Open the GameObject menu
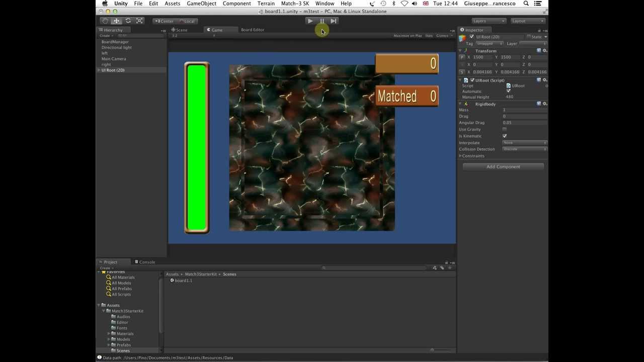Viewport: 644px width, 362px height. pos(201,4)
